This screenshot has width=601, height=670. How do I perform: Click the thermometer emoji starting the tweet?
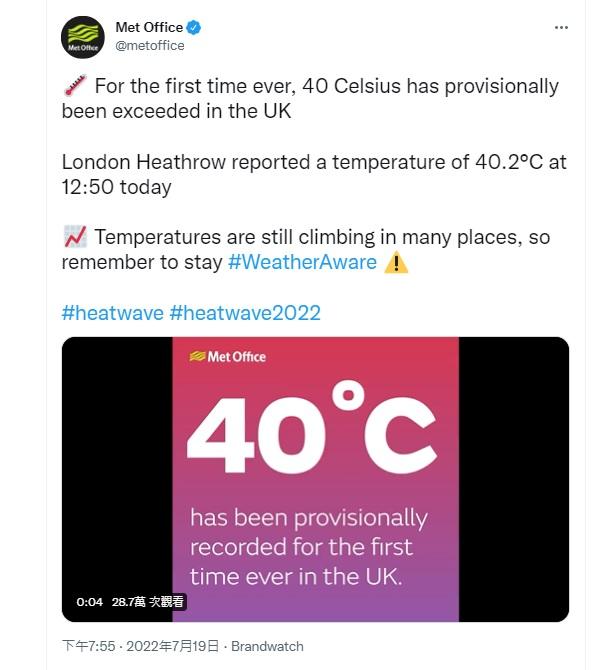(75, 87)
